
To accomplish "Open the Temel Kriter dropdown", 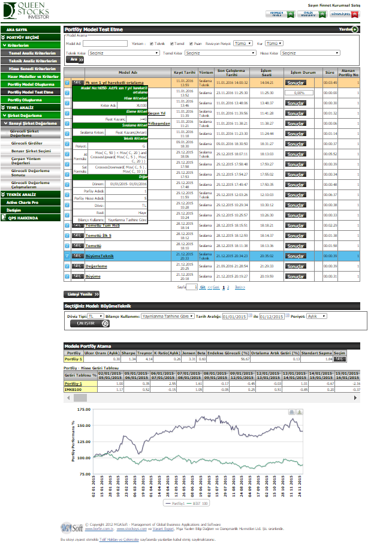I will (x=221, y=53).
